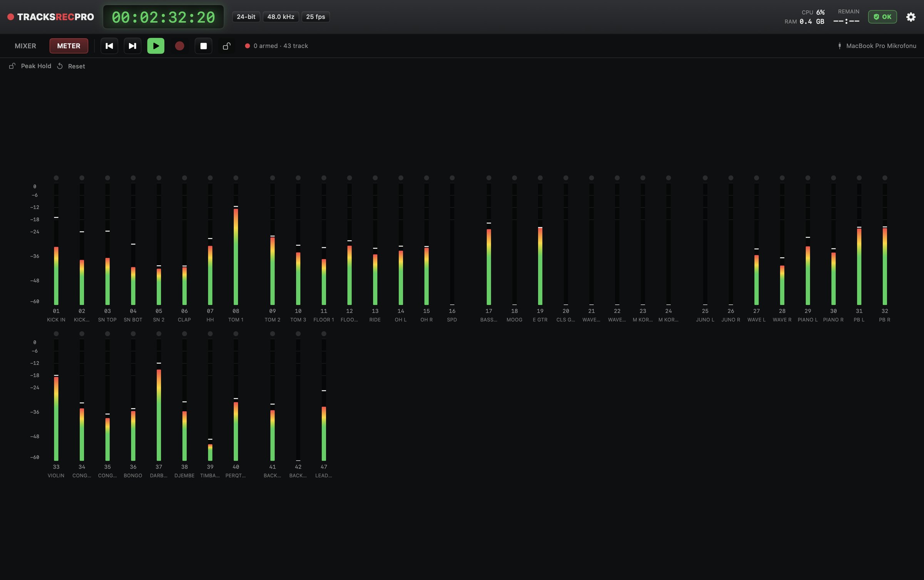The width and height of the screenshot is (924, 580).
Task: Arm track 08 TOM 1 indicator dot
Action: pos(236,178)
